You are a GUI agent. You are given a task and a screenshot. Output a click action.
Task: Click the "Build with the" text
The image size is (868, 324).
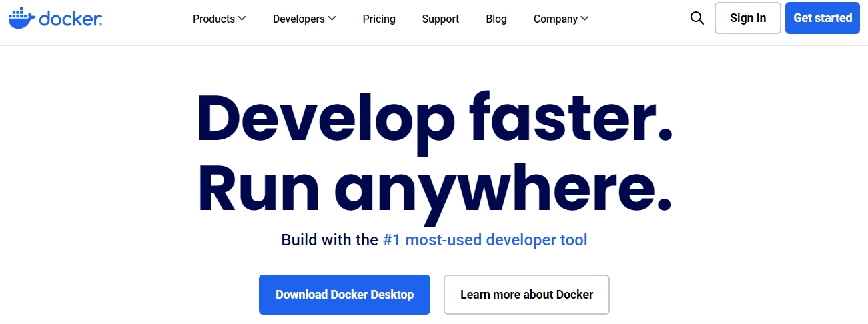[x=330, y=240]
